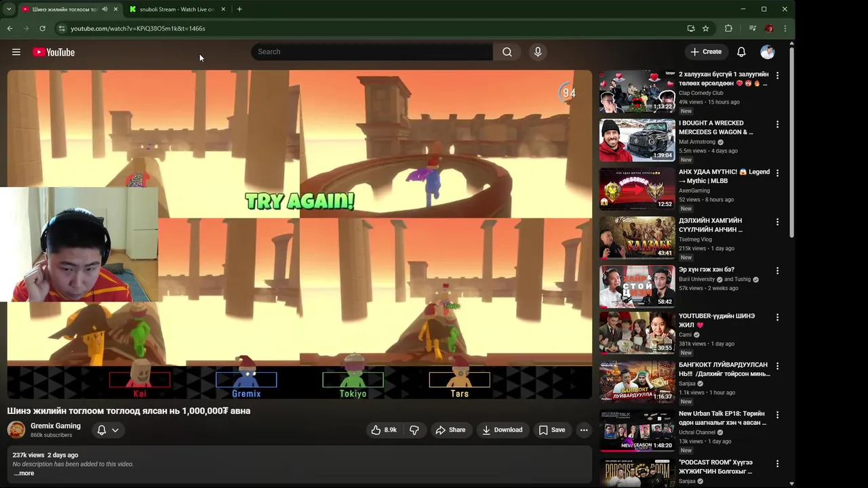Open options for Sanjaa Bangkok video
This screenshot has height=488, width=868.
pyautogui.click(x=777, y=366)
